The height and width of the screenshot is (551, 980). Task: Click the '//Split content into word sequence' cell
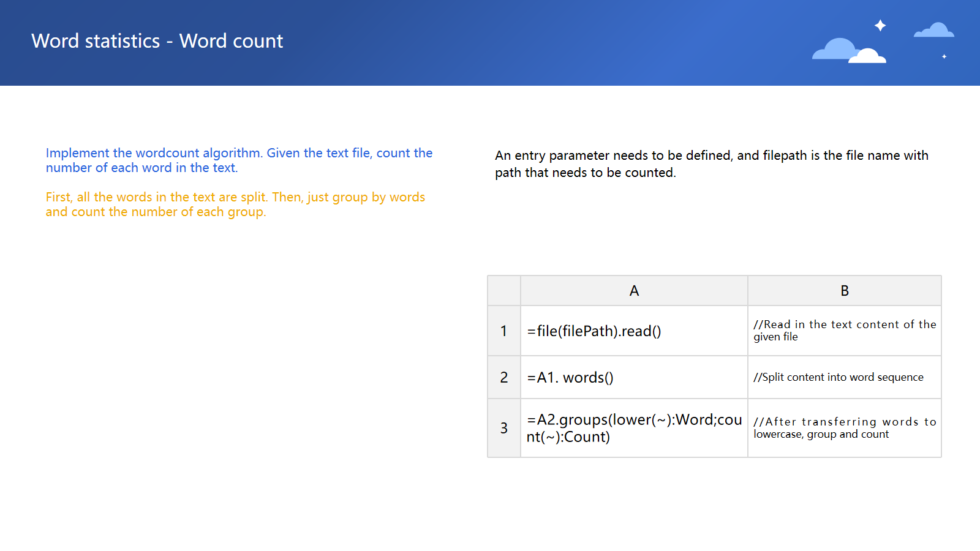tap(844, 378)
